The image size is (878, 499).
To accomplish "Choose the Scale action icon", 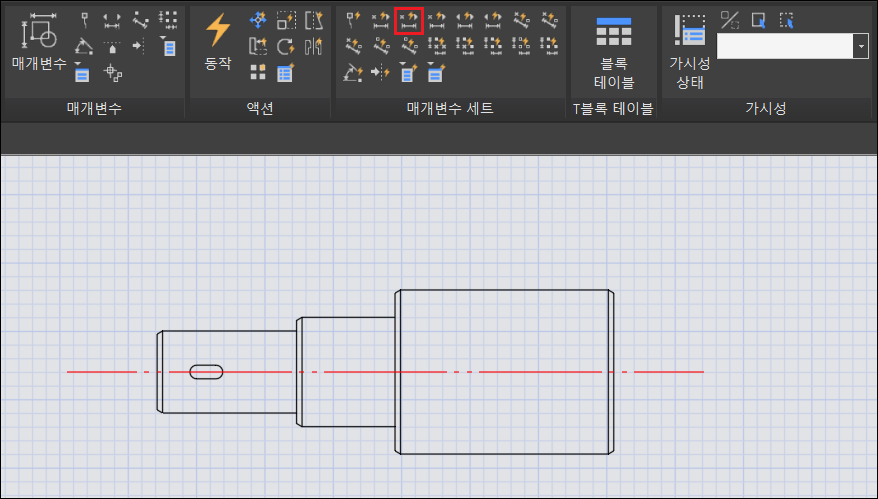I will pos(286,21).
